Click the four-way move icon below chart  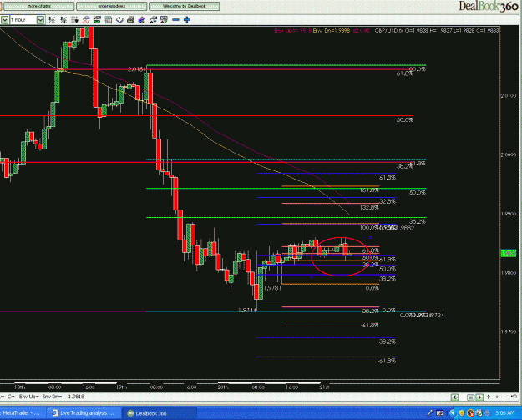pyautogui.click(x=489, y=397)
